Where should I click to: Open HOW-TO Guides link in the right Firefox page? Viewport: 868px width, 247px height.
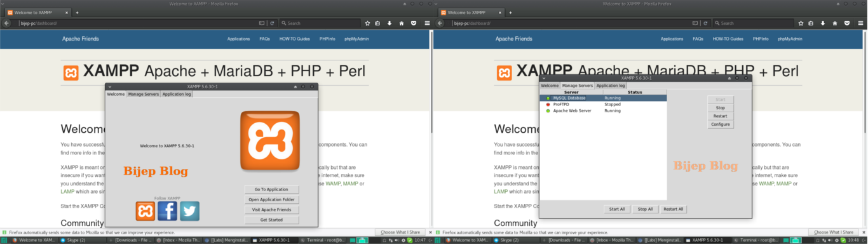(728, 39)
